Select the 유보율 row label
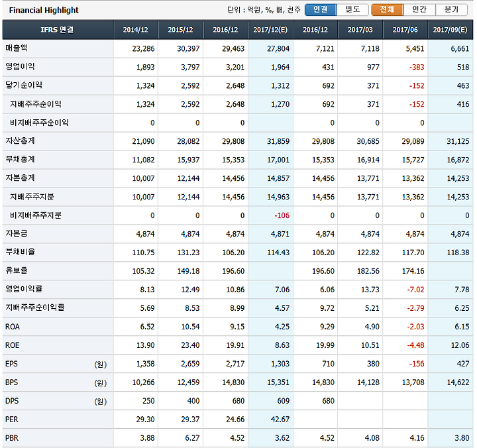 click(x=17, y=270)
